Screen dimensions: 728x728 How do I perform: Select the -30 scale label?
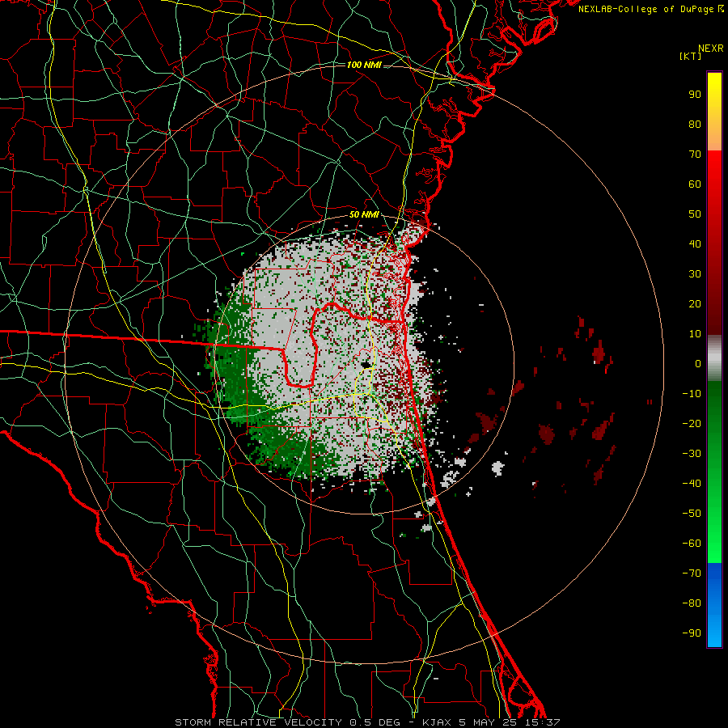tap(692, 454)
